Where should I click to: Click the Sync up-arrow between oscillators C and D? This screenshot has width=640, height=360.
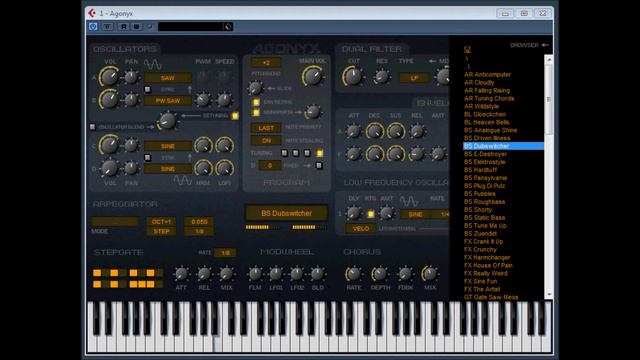click(189, 157)
